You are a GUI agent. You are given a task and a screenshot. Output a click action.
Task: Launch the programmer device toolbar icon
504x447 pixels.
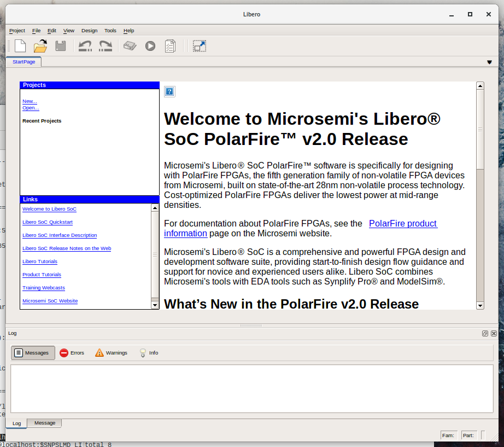(x=130, y=46)
